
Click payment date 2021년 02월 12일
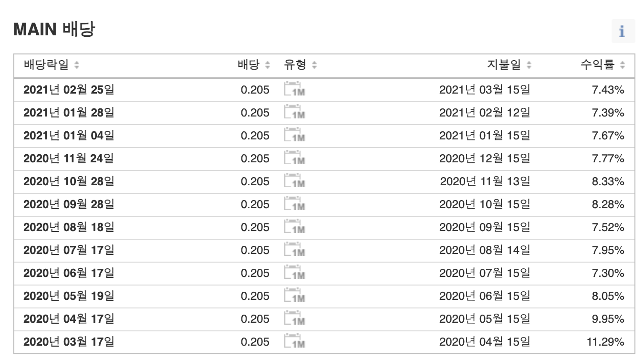click(485, 113)
